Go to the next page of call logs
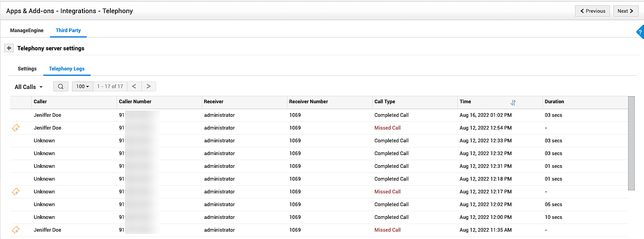 [x=149, y=87]
